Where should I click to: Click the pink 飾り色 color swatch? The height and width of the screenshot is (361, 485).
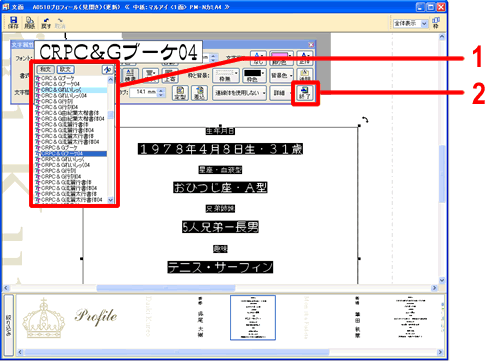281,58
